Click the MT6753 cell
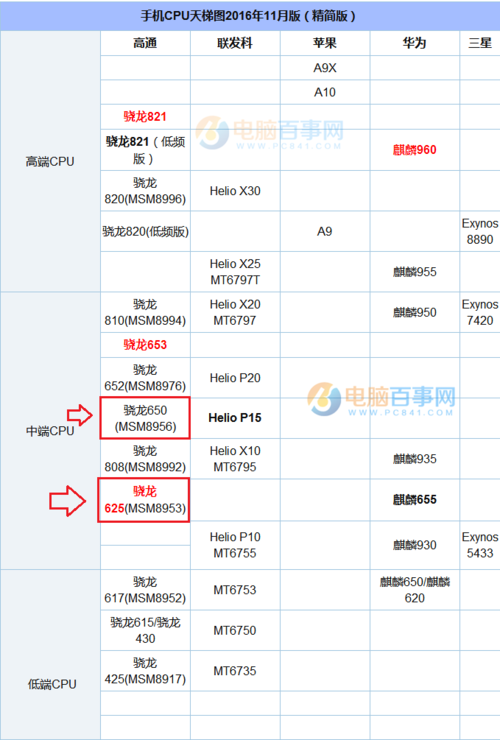Screen dimensions: 500x740 235,590
